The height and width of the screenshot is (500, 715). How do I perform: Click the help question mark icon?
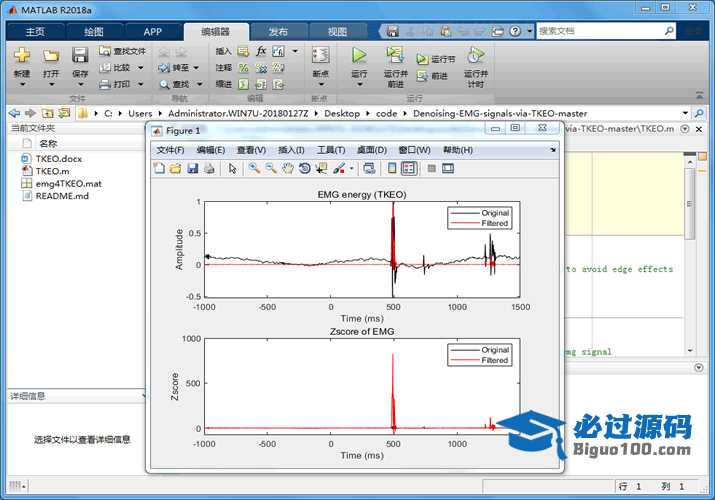coord(515,31)
